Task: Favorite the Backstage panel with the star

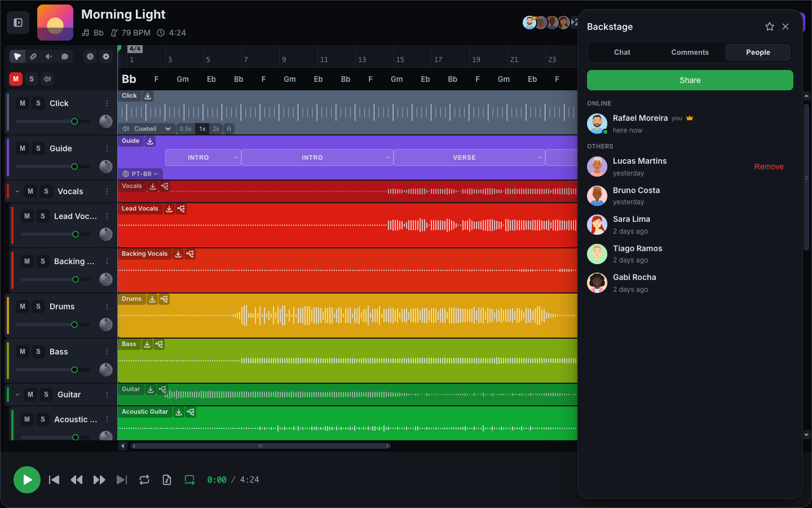Action: click(x=770, y=27)
